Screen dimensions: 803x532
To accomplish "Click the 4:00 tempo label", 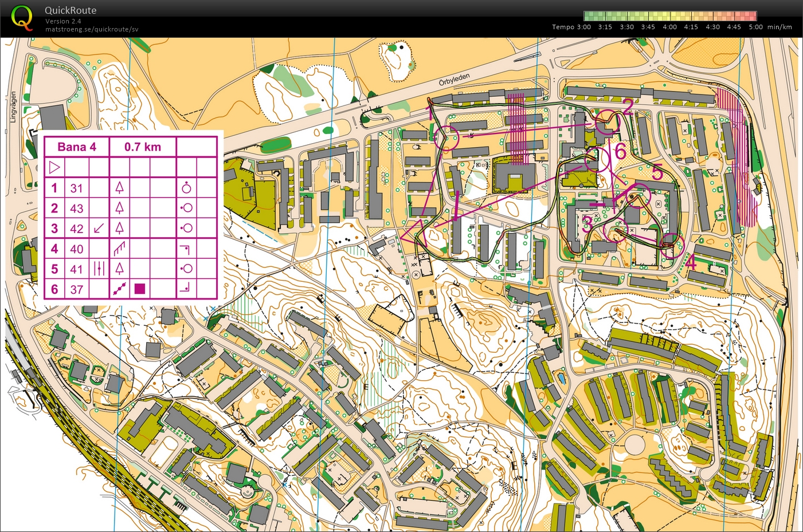I will pos(669,27).
